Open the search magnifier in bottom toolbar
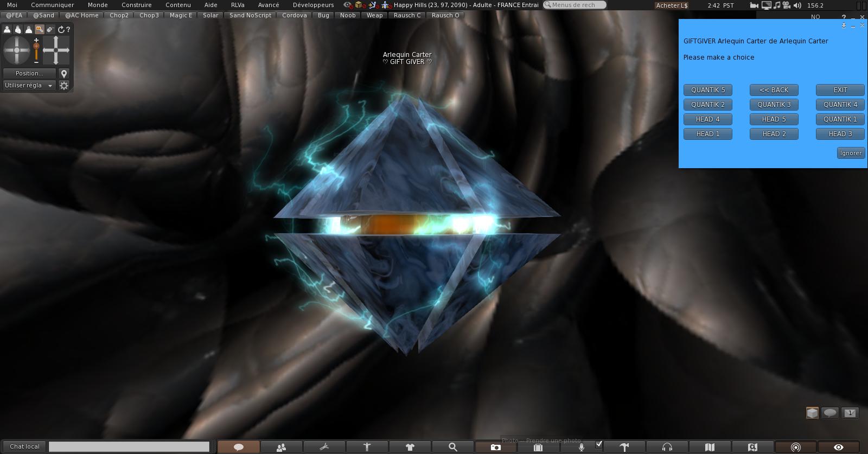 tap(452, 447)
